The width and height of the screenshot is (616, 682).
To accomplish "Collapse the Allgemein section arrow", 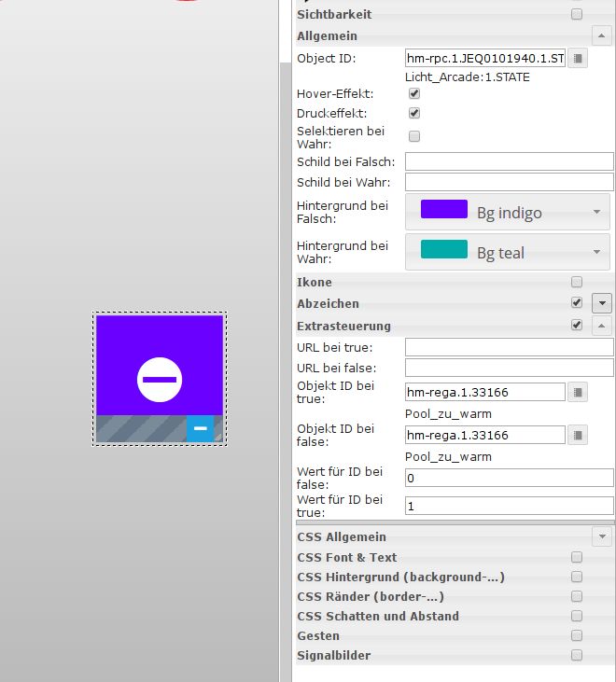I will (x=602, y=35).
